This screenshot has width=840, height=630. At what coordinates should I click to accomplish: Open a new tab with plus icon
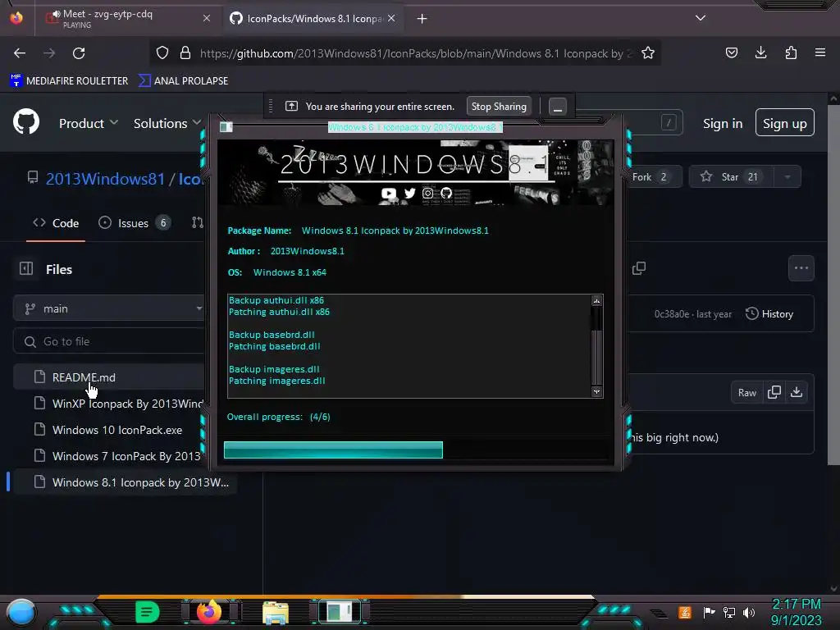pyautogui.click(x=422, y=19)
